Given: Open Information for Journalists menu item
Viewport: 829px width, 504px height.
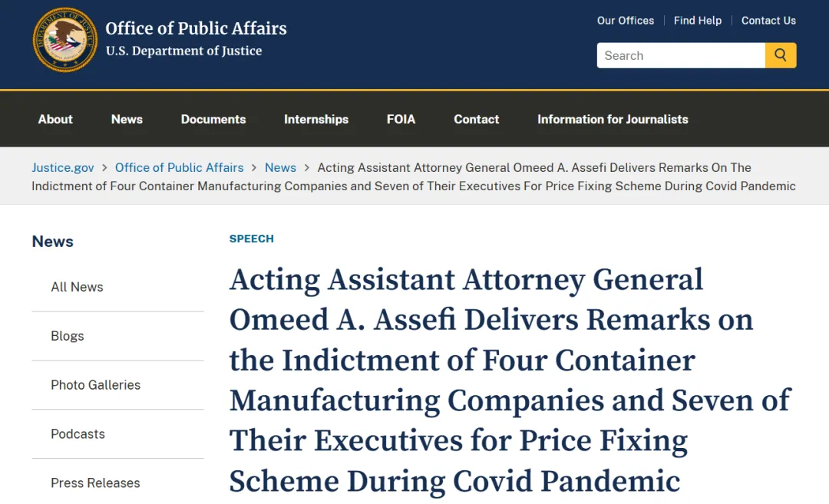Looking at the screenshot, I should (x=613, y=120).
